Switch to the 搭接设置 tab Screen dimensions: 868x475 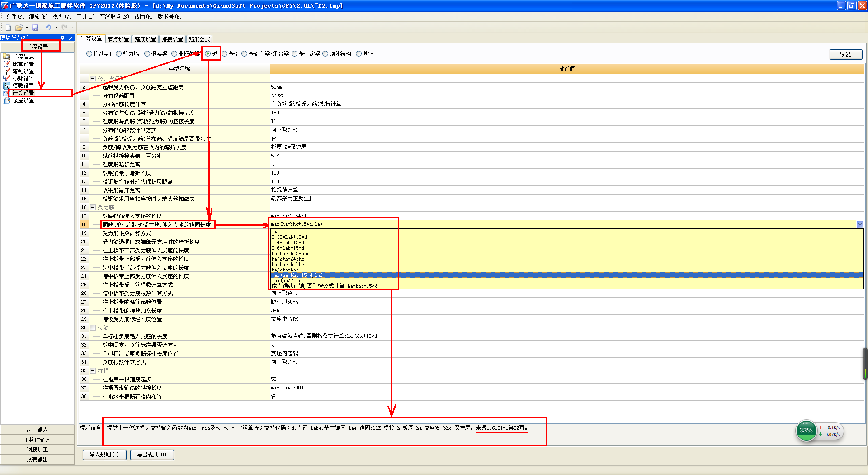tap(173, 39)
